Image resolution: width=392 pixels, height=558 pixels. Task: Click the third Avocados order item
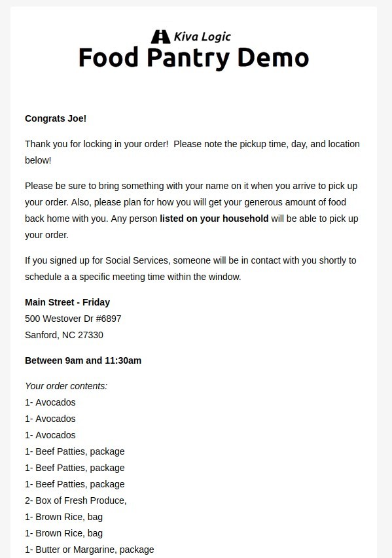pyautogui.click(x=50, y=435)
